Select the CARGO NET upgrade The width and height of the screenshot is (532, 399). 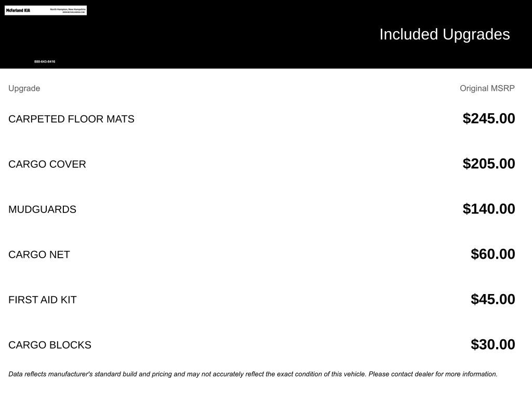(39, 255)
